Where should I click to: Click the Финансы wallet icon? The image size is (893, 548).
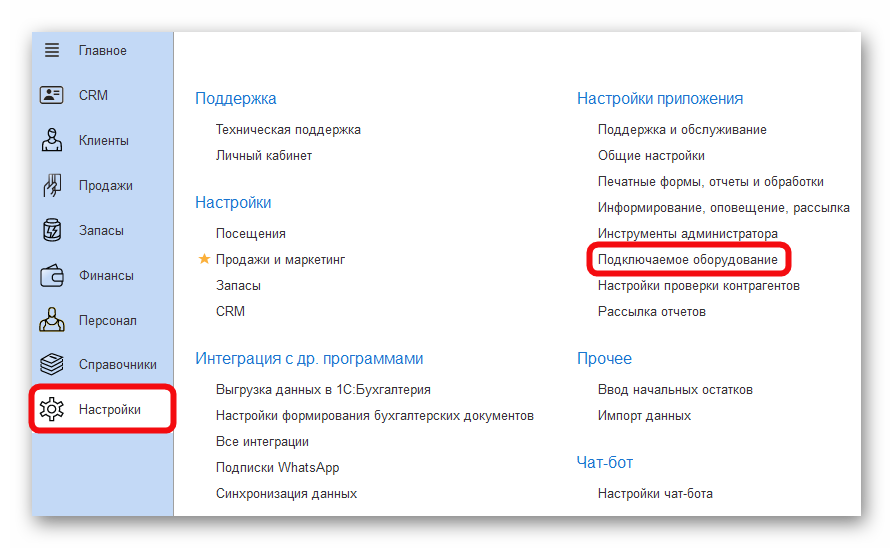pyautogui.click(x=52, y=275)
